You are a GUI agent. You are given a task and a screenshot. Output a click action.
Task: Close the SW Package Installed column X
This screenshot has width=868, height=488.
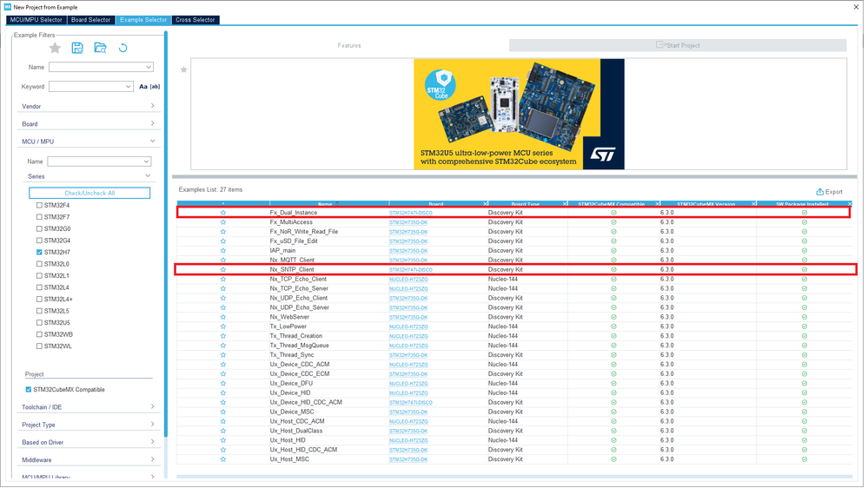pos(850,204)
